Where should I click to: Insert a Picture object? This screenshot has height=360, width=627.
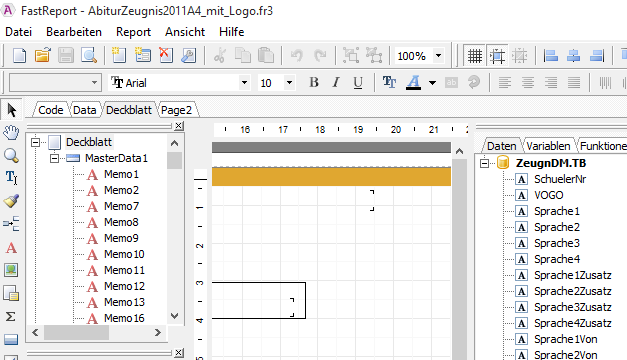coord(12,270)
